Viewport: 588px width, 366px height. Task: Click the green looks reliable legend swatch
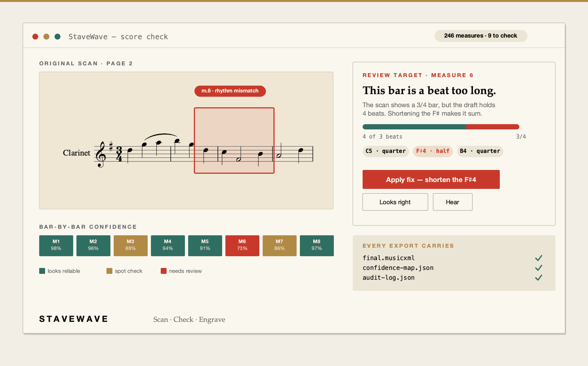(x=42, y=271)
